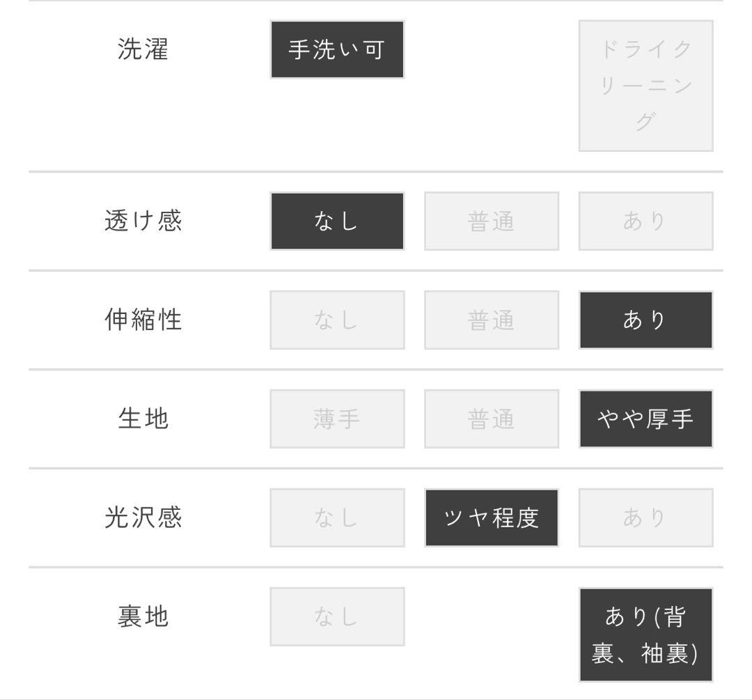Click the 裏地 row label
The image size is (752, 700).
tap(143, 617)
